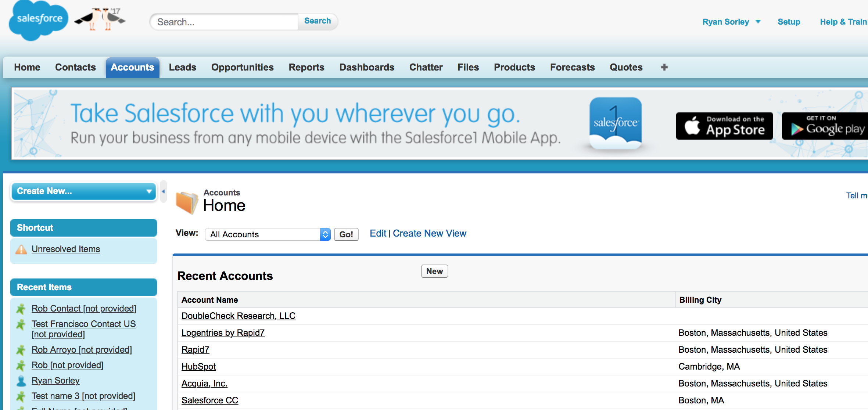This screenshot has width=868, height=410.
Task: Go to the Home tab
Action: coord(27,67)
